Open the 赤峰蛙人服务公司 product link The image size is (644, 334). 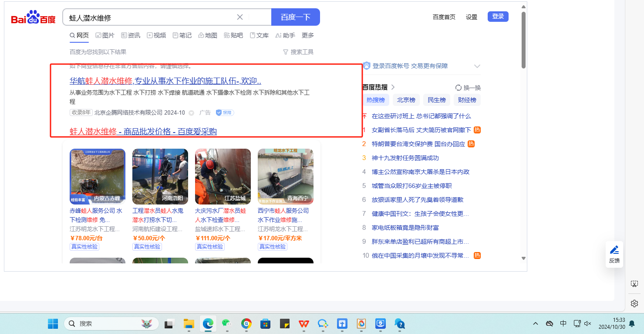point(96,215)
